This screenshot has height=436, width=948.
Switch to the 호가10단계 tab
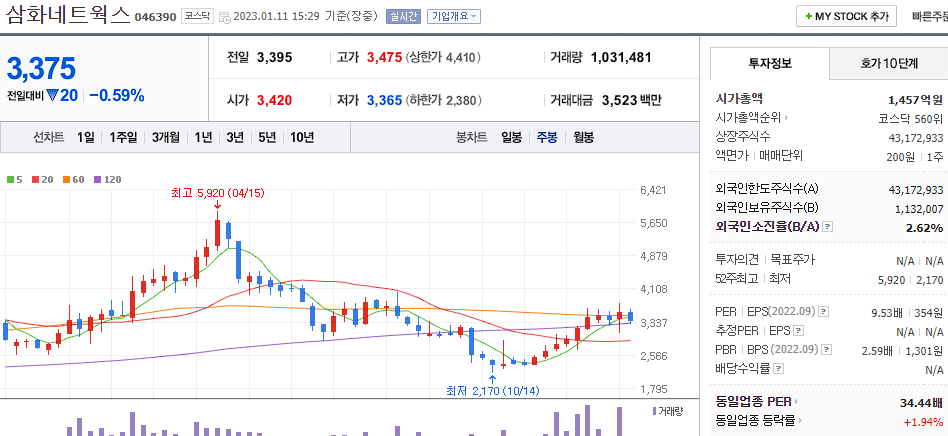(x=889, y=63)
